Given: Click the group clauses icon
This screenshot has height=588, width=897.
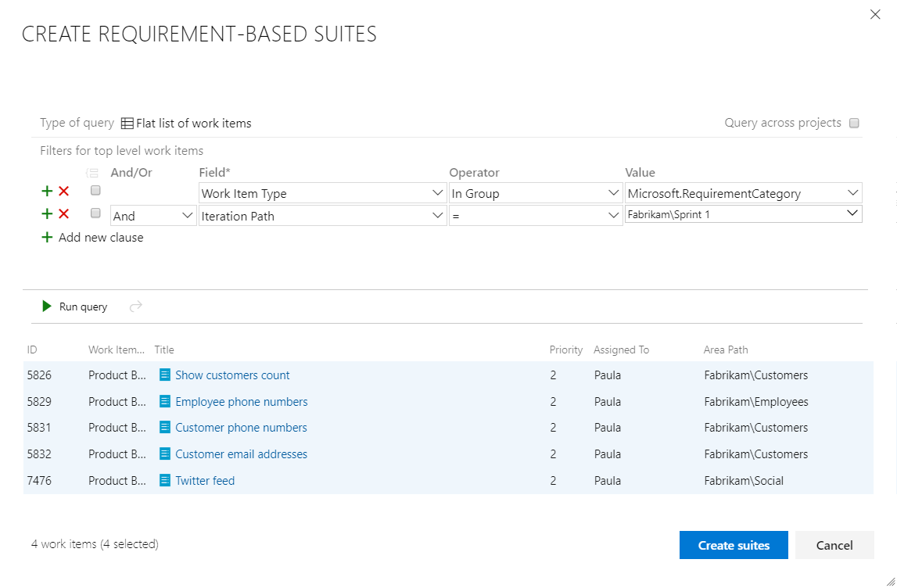Looking at the screenshot, I should 92,173.
